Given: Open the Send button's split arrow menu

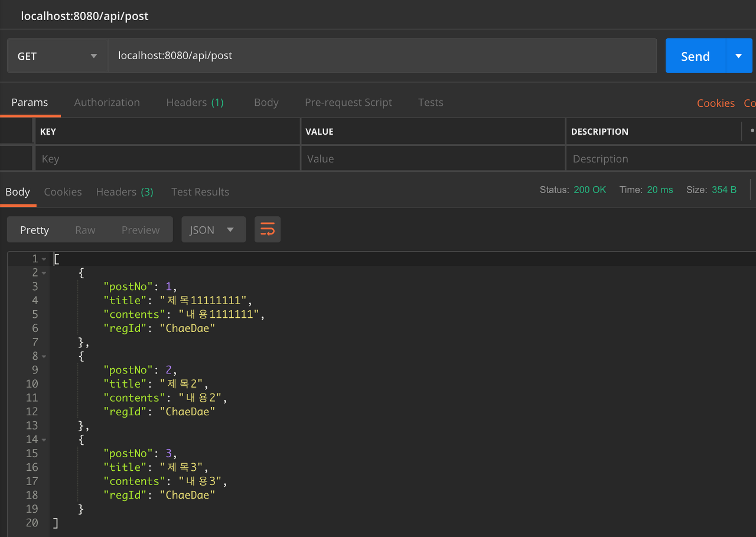Looking at the screenshot, I should [738, 56].
